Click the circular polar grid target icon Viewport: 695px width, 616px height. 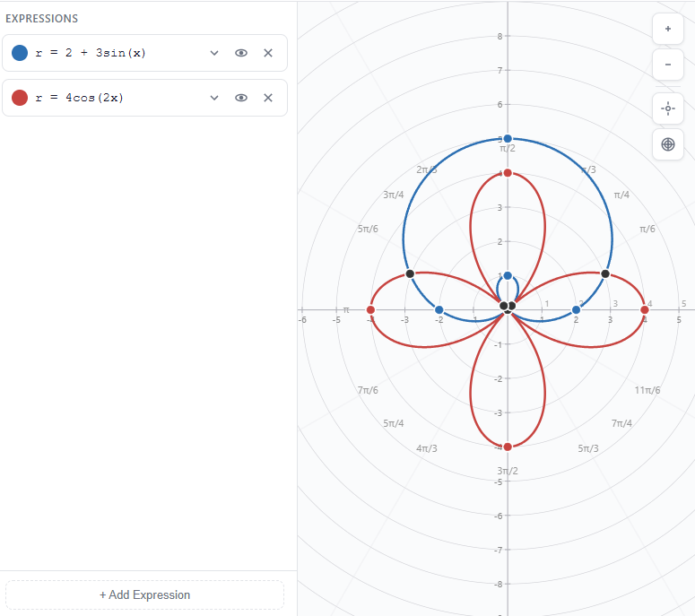coord(667,144)
